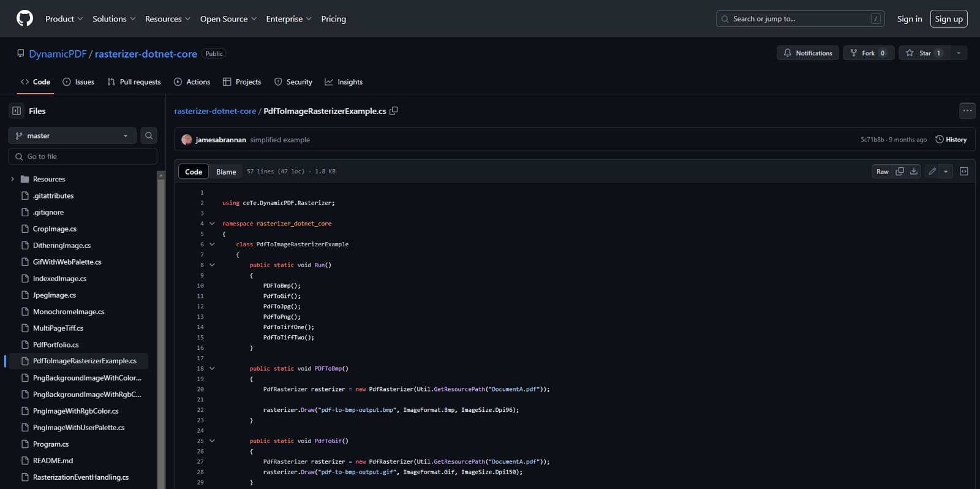Open GifWithWebPalette.cs file
The image size is (980, 489).
[67, 262]
